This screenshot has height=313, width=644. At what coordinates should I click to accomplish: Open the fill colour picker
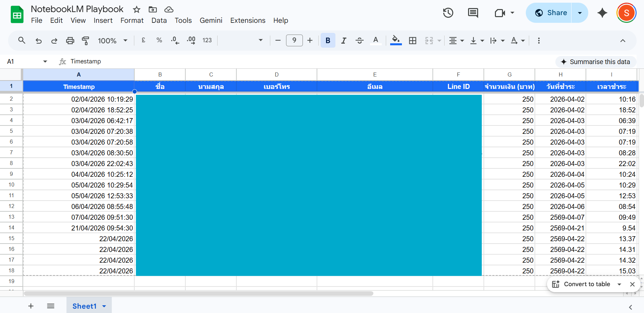[396, 41]
